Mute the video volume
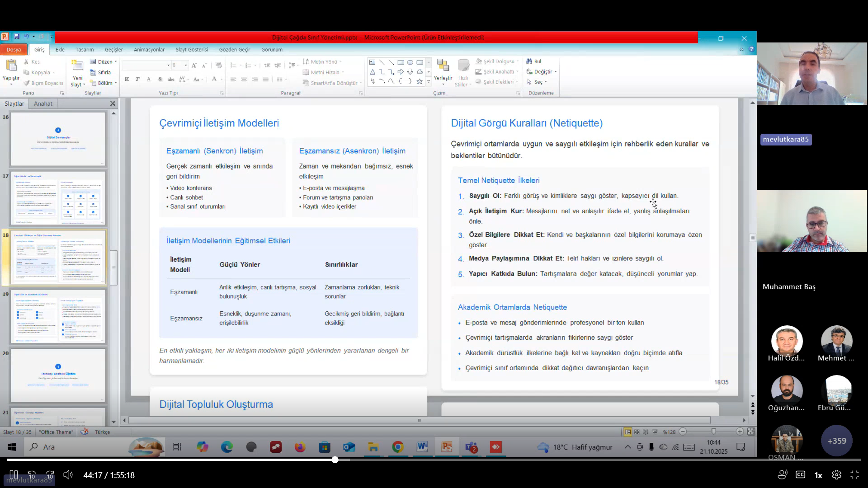This screenshot has height=488, width=868. click(68, 475)
